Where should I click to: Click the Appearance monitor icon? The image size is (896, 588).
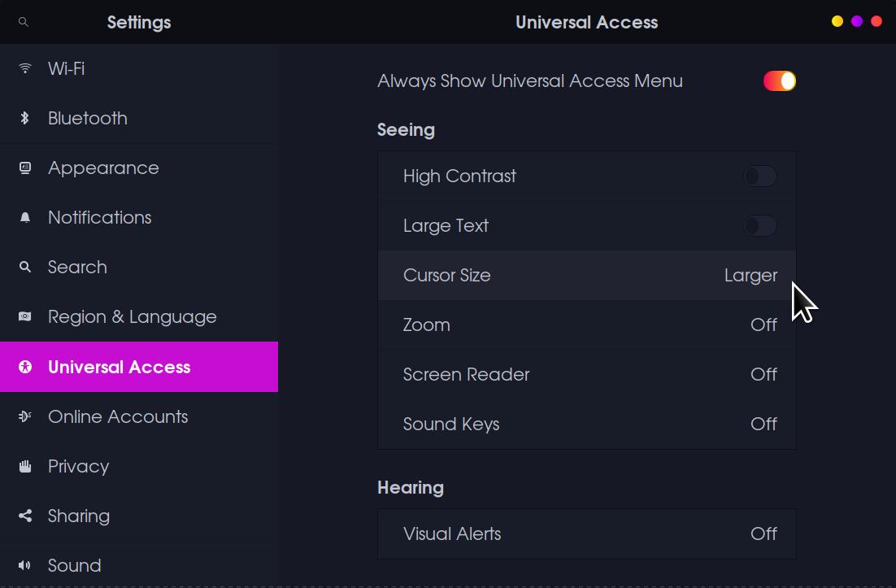25,168
